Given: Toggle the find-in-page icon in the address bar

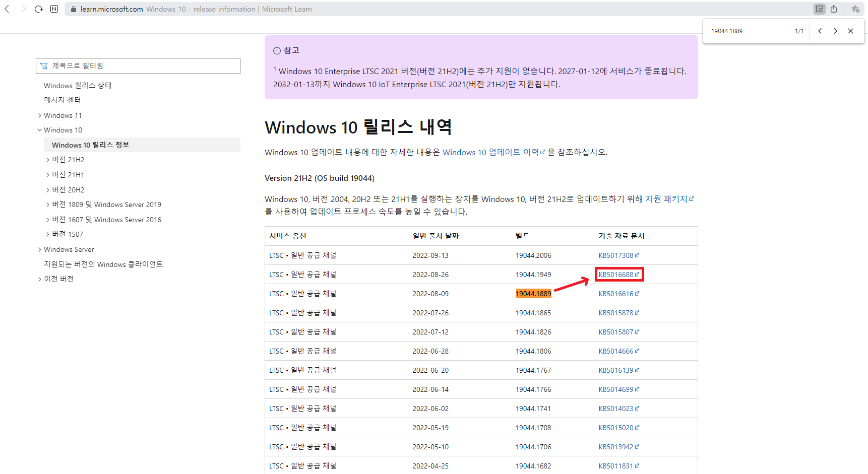Looking at the screenshot, I should (820, 9).
